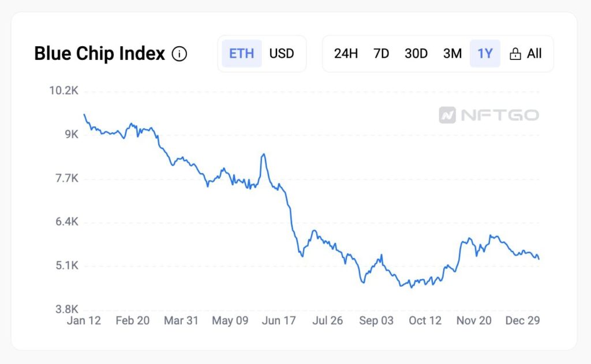591x364 pixels.
Task: Select the 3M time range
Action: [x=452, y=54]
